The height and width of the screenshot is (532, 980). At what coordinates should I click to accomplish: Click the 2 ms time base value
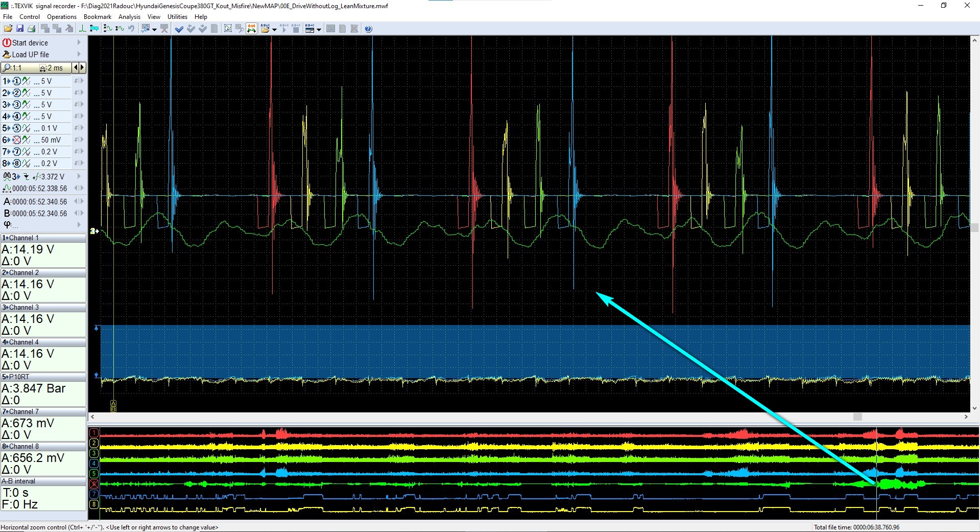[x=55, y=68]
